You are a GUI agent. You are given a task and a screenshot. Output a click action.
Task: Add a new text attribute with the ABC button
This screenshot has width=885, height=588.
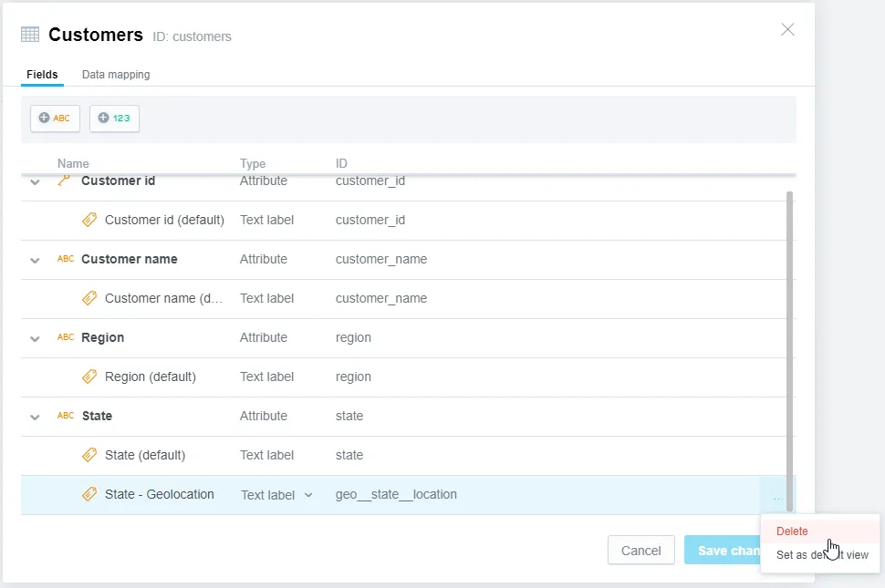(x=55, y=118)
